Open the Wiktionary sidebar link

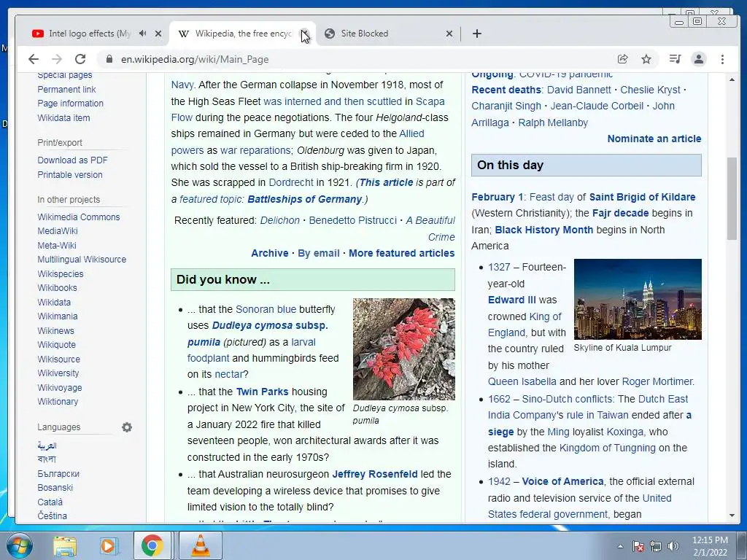click(58, 402)
